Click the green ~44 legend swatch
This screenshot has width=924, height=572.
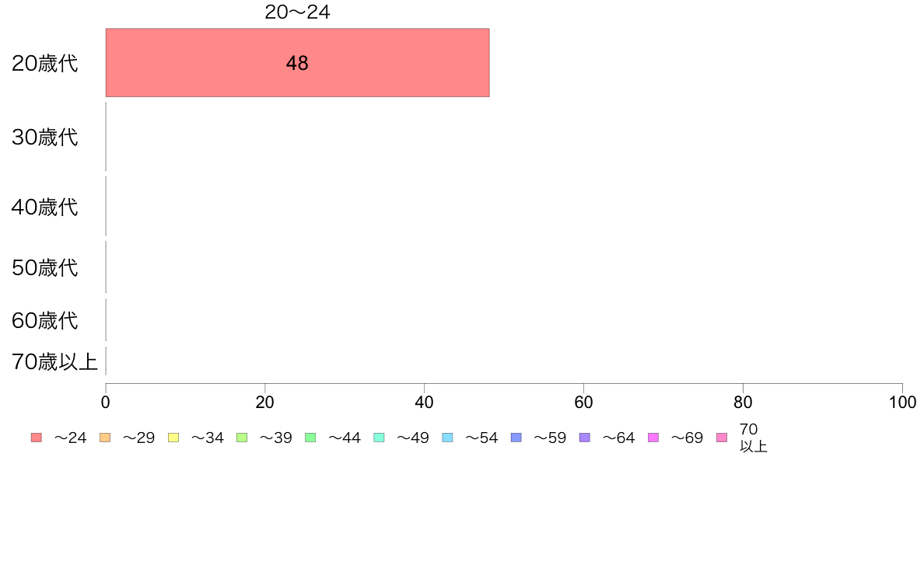click(310, 438)
